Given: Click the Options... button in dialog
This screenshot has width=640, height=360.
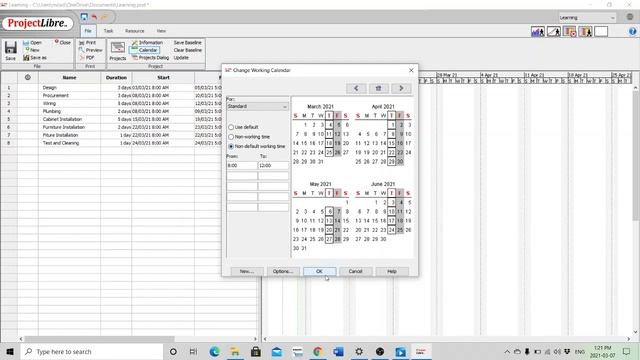Looking at the screenshot, I should click(x=283, y=271).
